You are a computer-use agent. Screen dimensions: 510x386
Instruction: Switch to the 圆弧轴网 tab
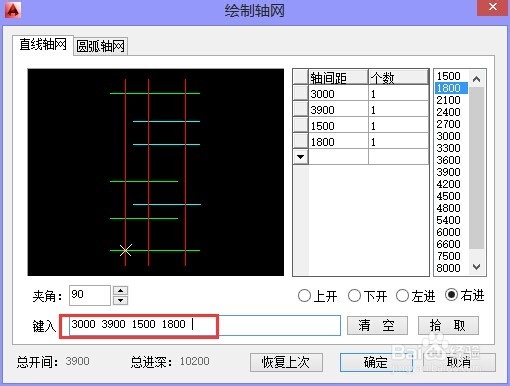pyautogui.click(x=100, y=46)
